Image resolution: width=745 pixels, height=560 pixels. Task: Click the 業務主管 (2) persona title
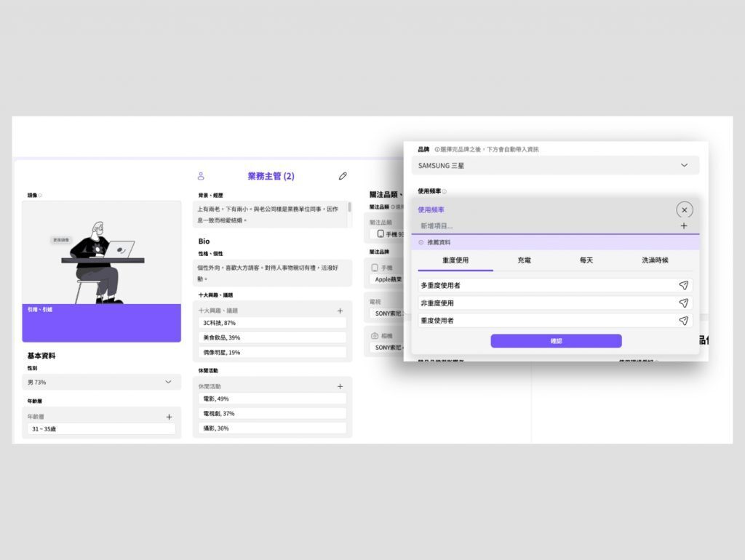tap(271, 176)
